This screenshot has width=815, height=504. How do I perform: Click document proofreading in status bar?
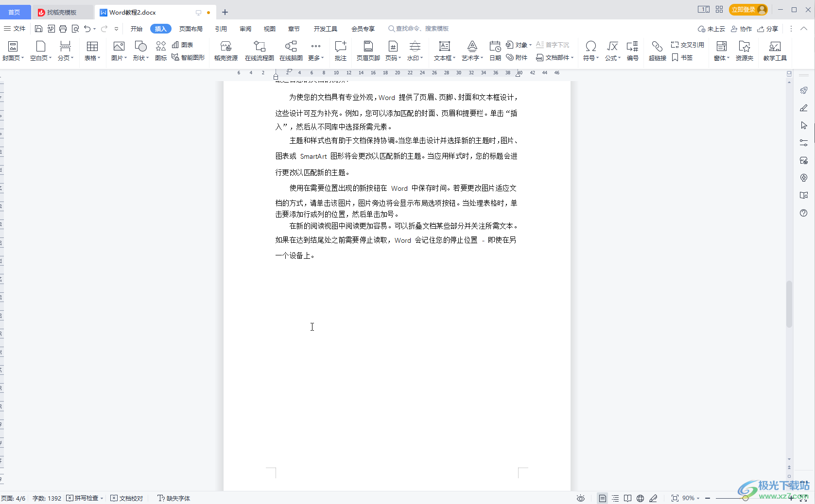coord(127,498)
